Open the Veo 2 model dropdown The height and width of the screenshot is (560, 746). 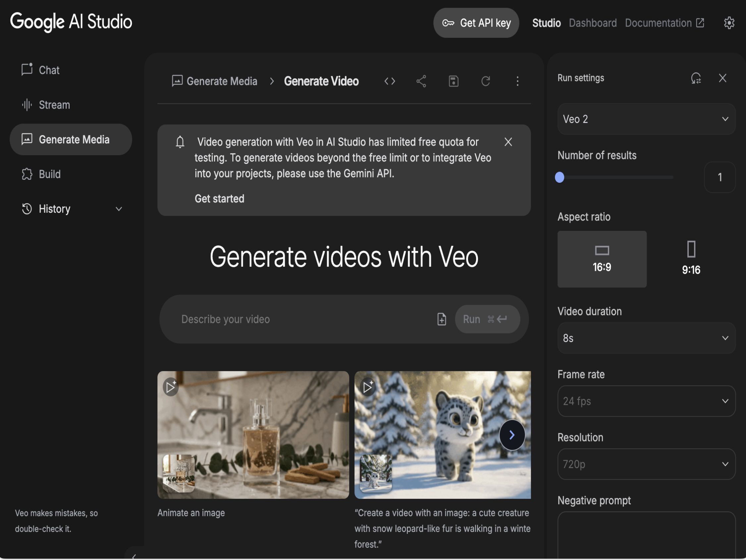point(646,119)
